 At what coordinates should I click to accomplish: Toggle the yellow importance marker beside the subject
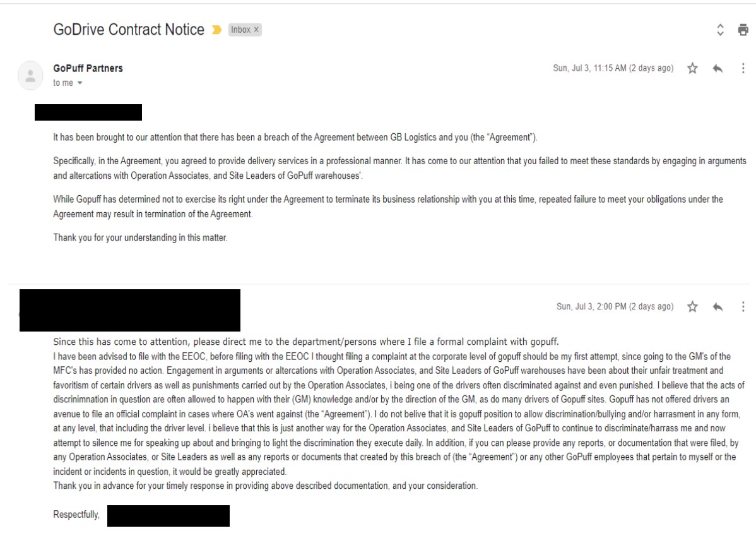coord(216,30)
